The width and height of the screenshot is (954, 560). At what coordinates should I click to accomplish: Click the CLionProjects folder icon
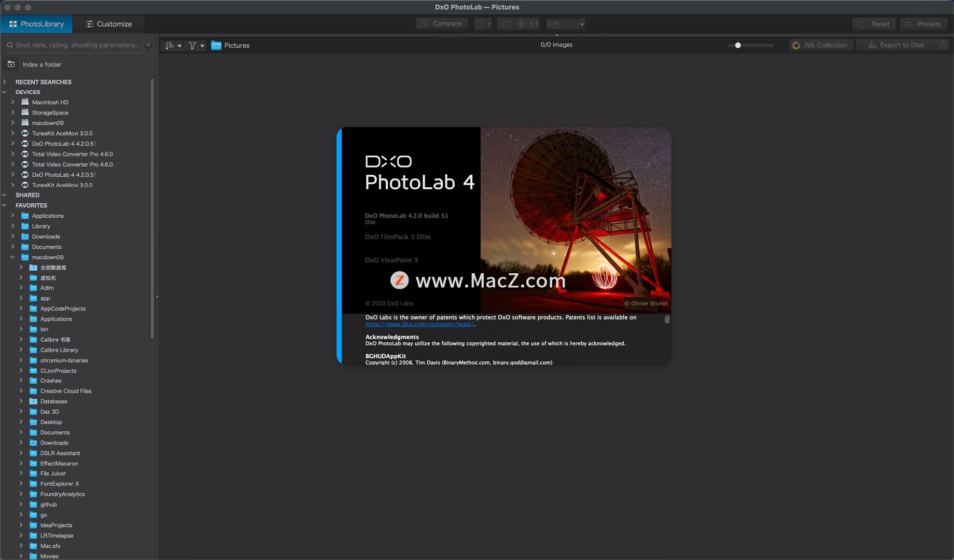coord(33,371)
